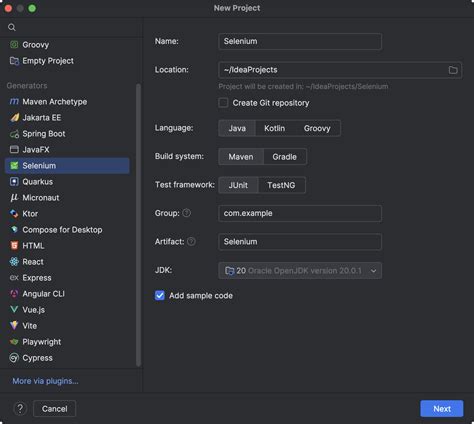Viewport: 474px width, 424px height.
Task: Click the Ktor icon
Action: click(14, 214)
